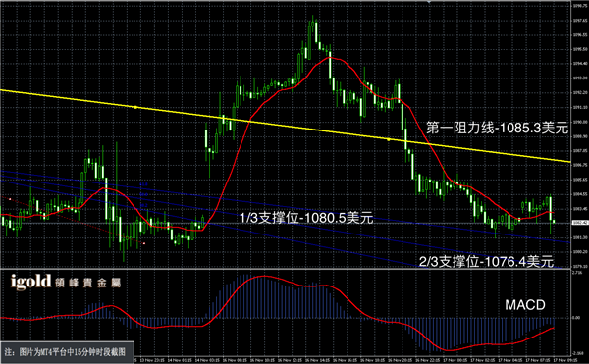Screen dimensions: 589x364
Task: Click the igold logo in the MACD panel
Action: [30, 282]
